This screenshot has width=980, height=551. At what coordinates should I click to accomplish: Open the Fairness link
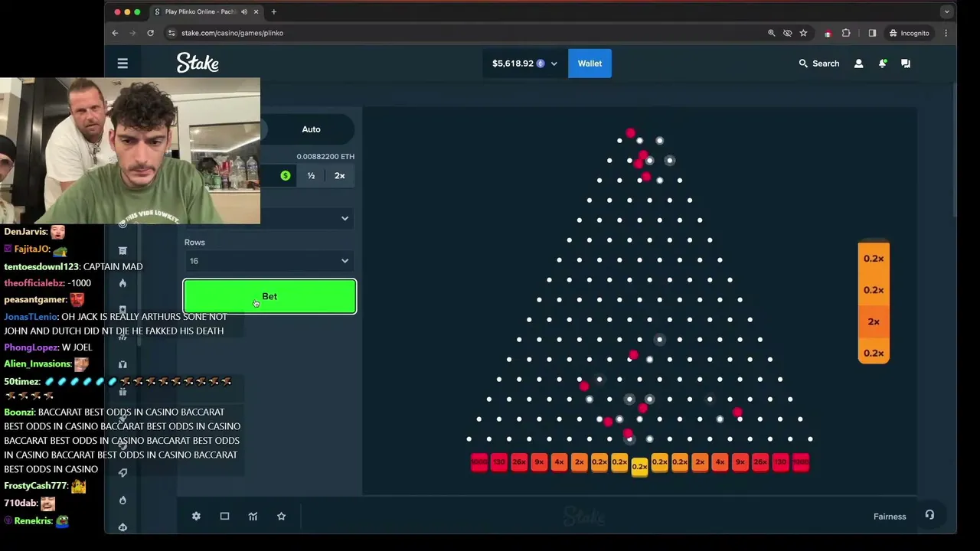pos(890,517)
